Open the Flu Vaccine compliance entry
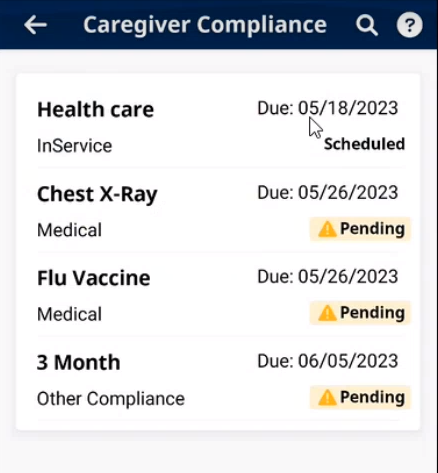Screen dimensions: 438x473 click(x=221, y=295)
